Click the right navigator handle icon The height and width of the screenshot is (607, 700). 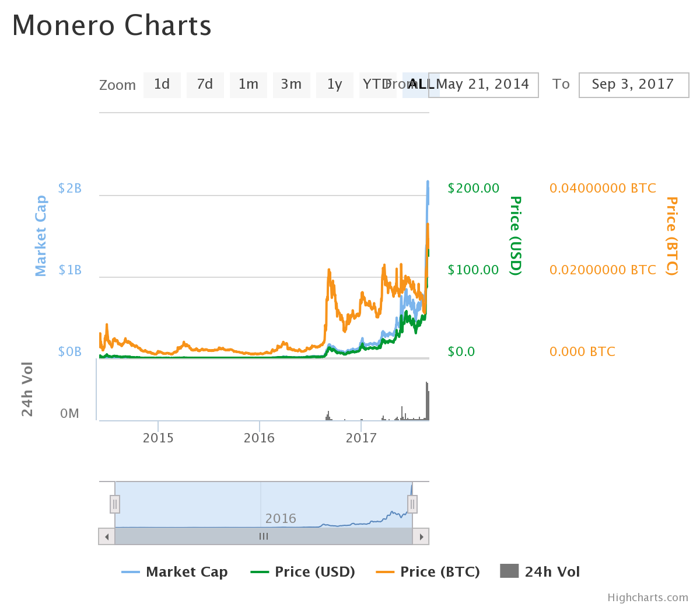[412, 504]
